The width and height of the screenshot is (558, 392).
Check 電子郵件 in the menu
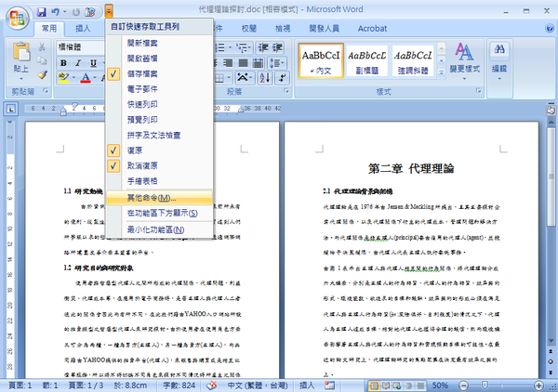point(159,89)
